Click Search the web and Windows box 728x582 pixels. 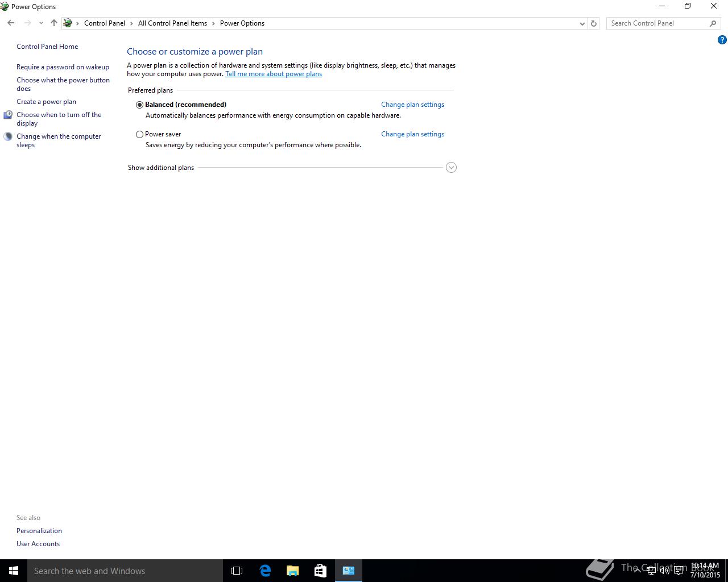point(125,571)
